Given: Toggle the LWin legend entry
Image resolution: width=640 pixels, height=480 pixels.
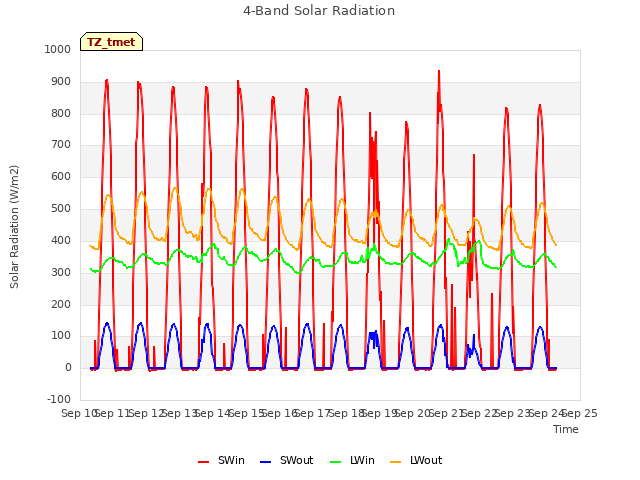Looking at the screenshot, I should point(352,460).
